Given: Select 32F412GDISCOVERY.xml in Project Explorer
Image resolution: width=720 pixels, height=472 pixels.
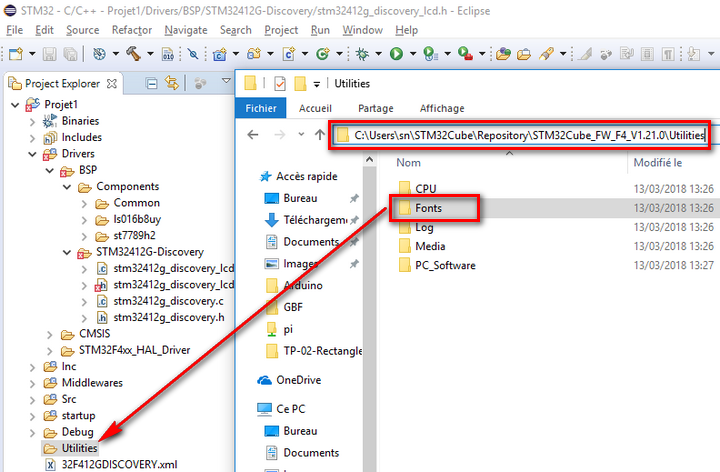Looking at the screenshot, I should [x=119, y=465].
